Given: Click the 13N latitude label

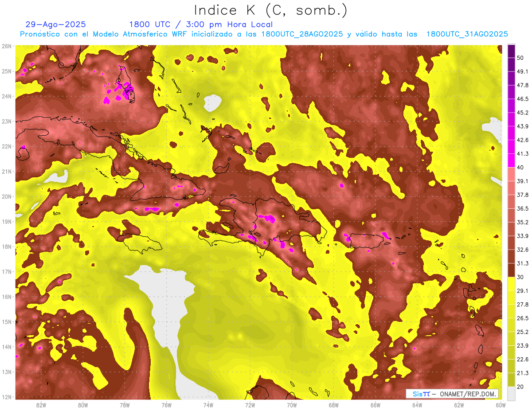Looking at the screenshot, I should 7,372.
